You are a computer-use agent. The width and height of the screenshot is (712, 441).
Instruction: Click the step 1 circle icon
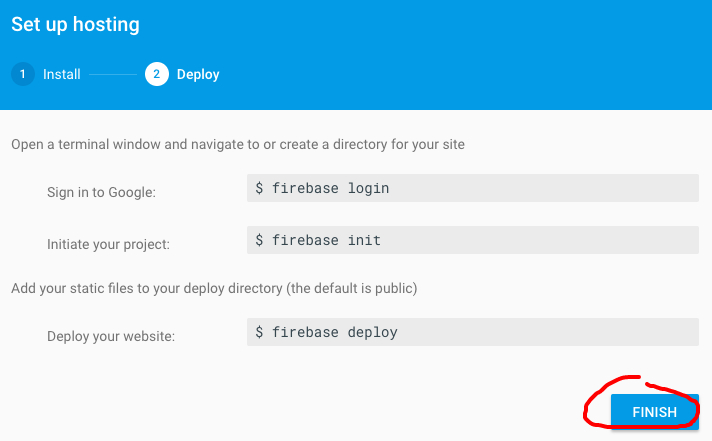[22, 74]
